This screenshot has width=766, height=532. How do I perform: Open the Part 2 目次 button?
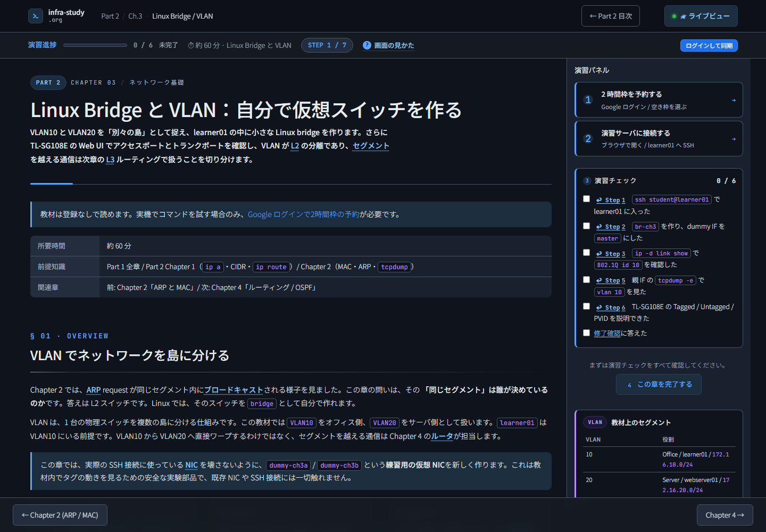pyautogui.click(x=611, y=16)
